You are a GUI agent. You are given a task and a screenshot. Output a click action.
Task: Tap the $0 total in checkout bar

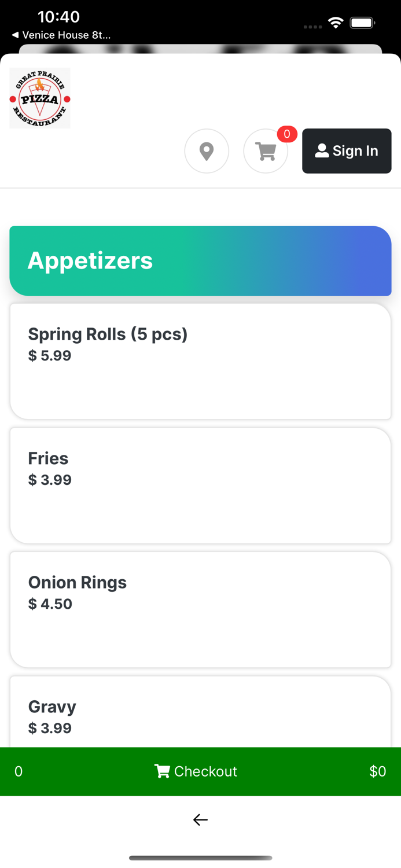click(378, 771)
